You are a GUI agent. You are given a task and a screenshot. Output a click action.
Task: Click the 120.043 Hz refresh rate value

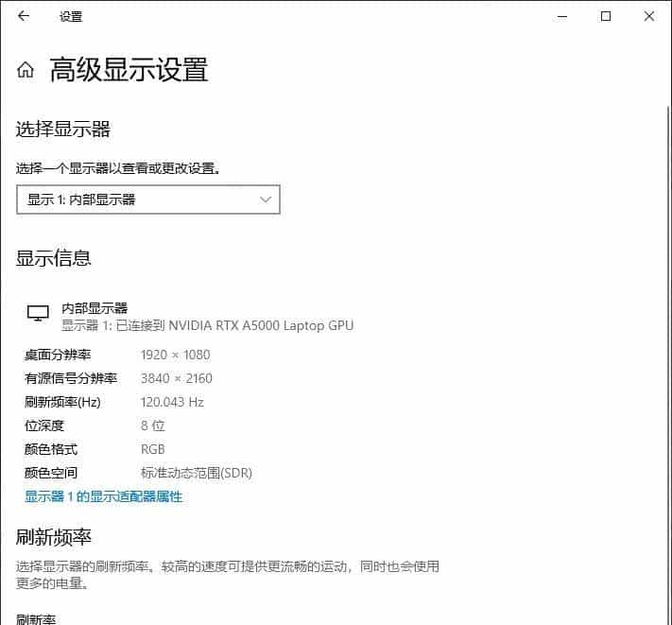[x=172, y=402]
